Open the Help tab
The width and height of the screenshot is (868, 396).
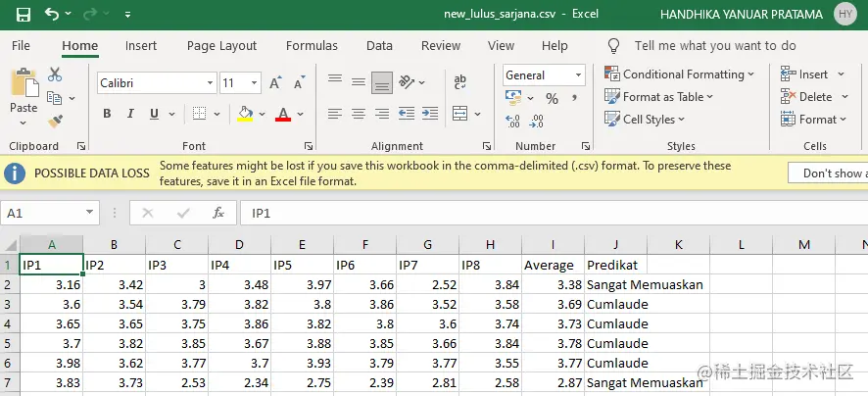pyautogui.click(x=555, y=46)
